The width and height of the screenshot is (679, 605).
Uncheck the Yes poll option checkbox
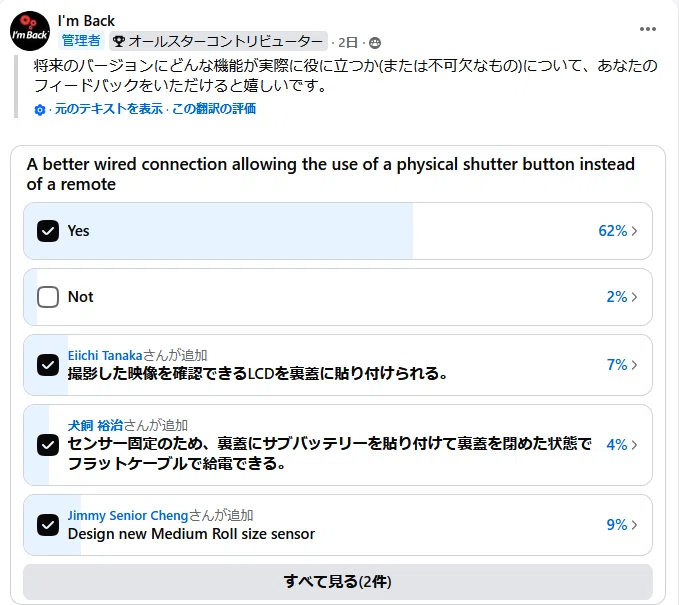coord(48,231)
